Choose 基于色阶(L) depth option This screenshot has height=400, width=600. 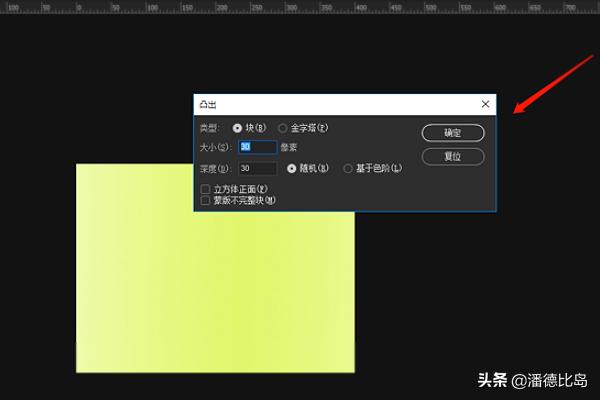348,169
